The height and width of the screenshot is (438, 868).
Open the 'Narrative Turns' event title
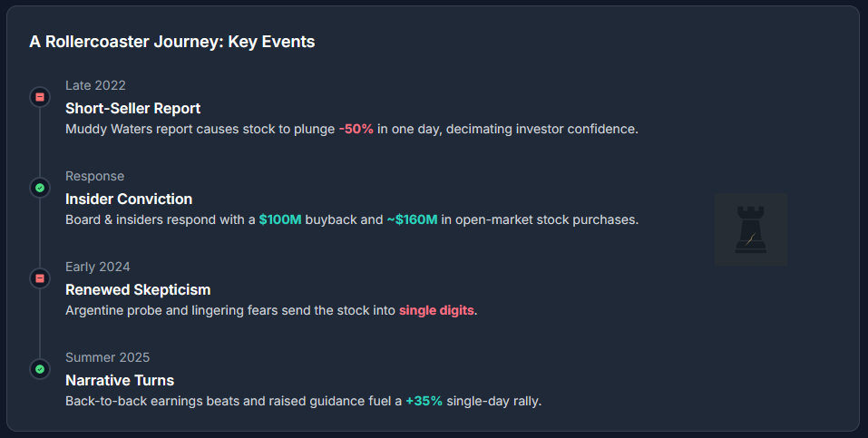[x=120, y=380]
